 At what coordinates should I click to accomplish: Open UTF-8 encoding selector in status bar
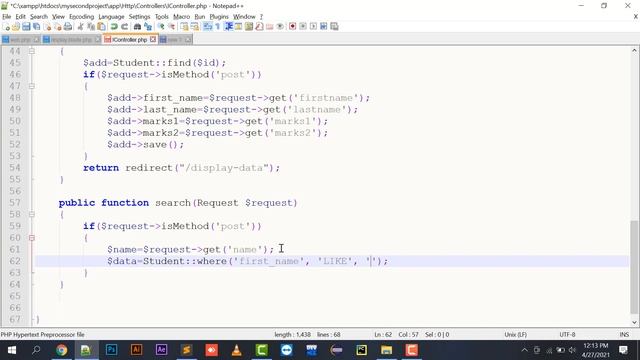click(x=567, y=334)
